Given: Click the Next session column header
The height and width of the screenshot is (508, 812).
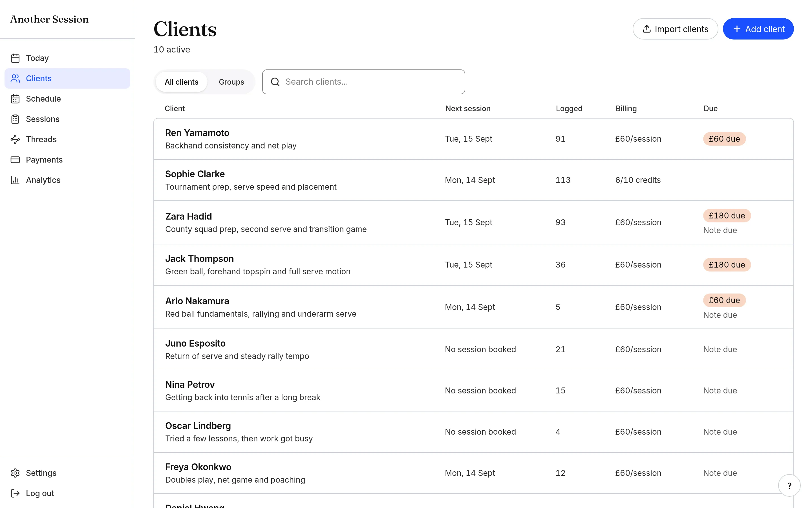Looking at the screenshot, I should 468,109.
